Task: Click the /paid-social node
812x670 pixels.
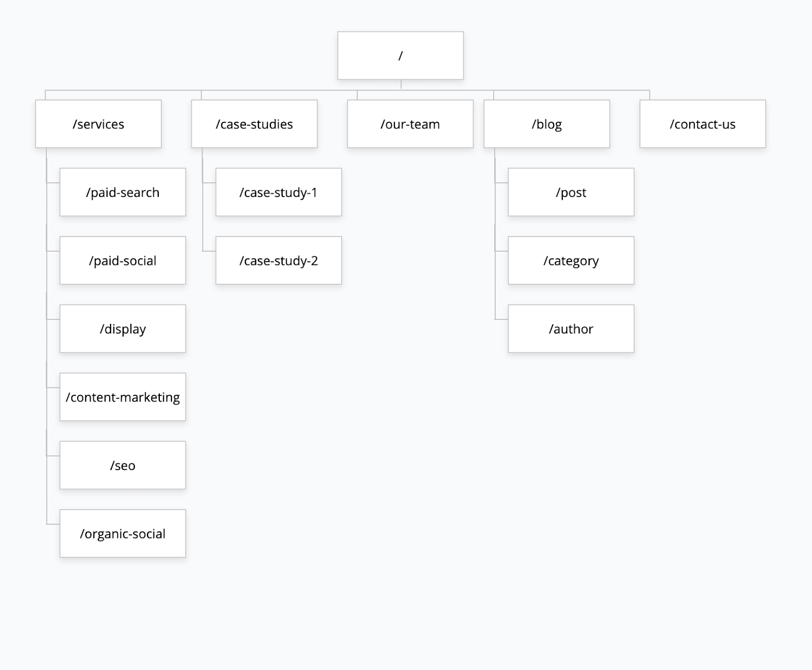Action: (123, 260)
